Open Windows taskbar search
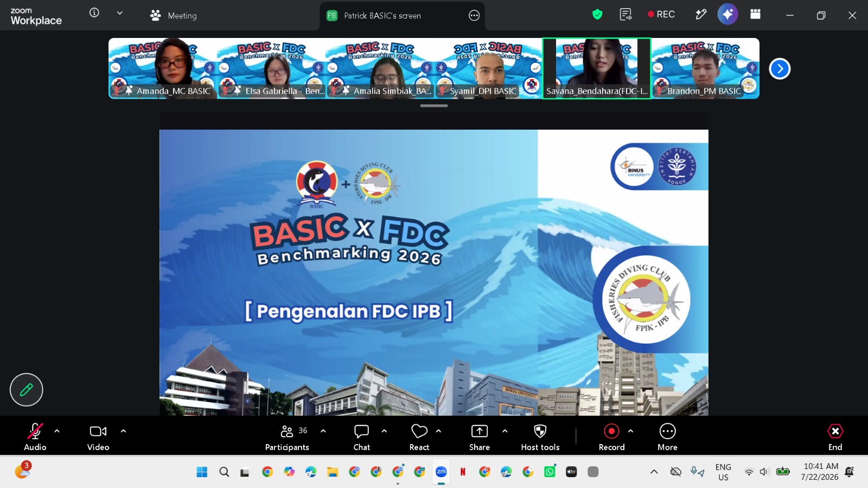The width and height of the screenshot is (868, 488). 224,472
